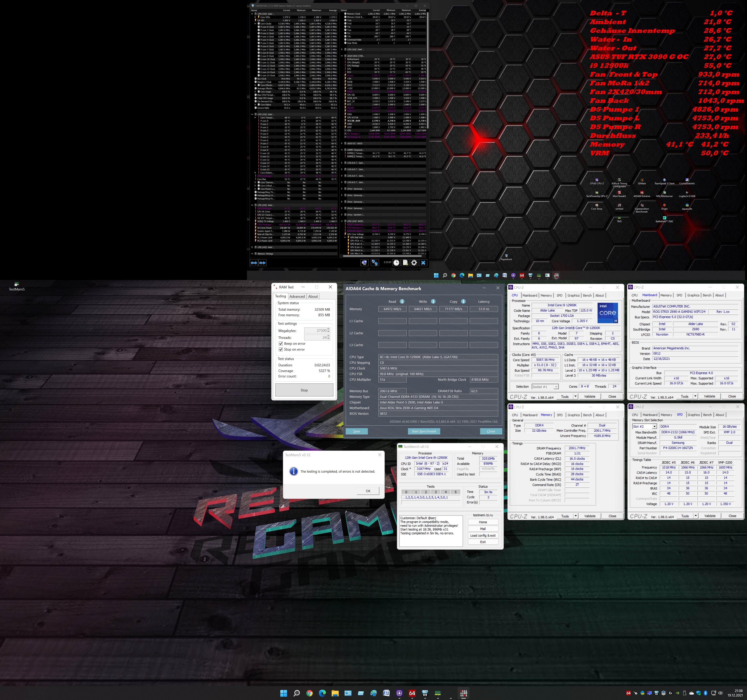747x700 pixels.
Task: Open TestMem5 icon on left desktop
Action: click(17, 287)
